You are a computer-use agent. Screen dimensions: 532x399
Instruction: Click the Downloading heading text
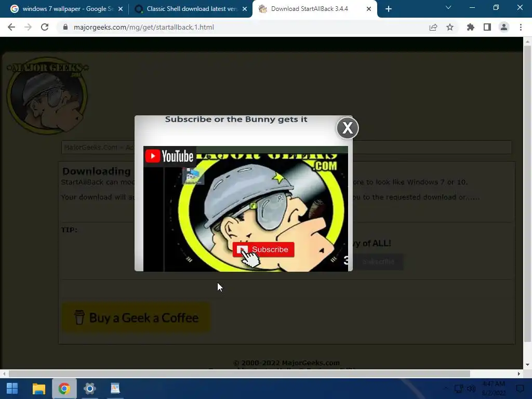(96, 171)
